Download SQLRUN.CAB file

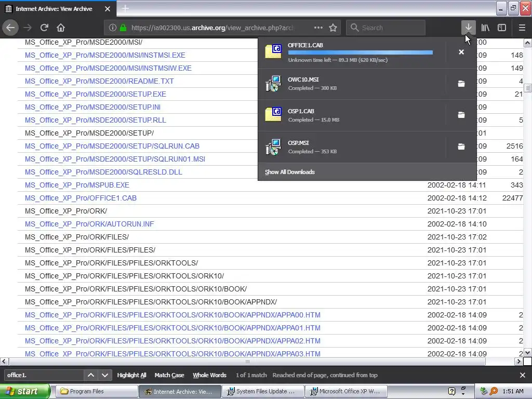pos(112,146)
